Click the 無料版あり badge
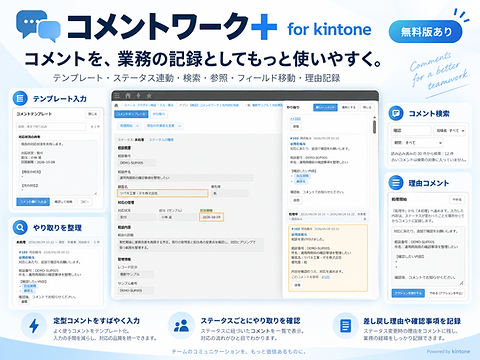The width and height of the screenshot is (480, 360). tap(426, 32)
